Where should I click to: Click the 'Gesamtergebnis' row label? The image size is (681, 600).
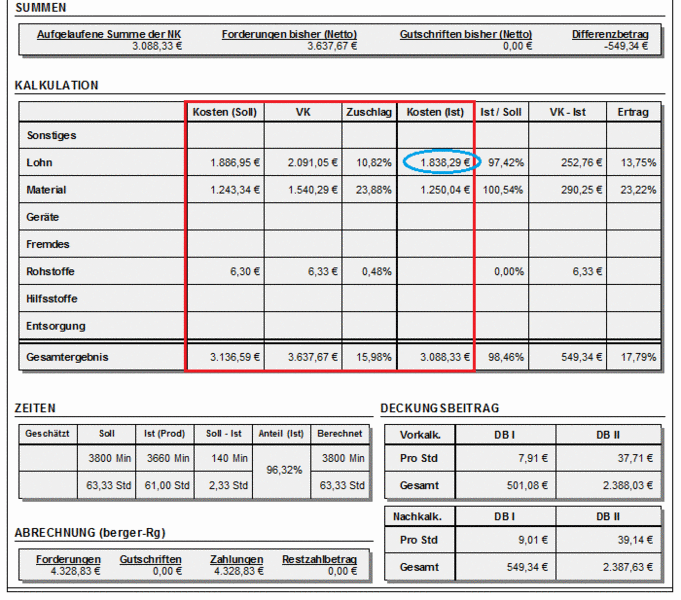click(67, 357)
